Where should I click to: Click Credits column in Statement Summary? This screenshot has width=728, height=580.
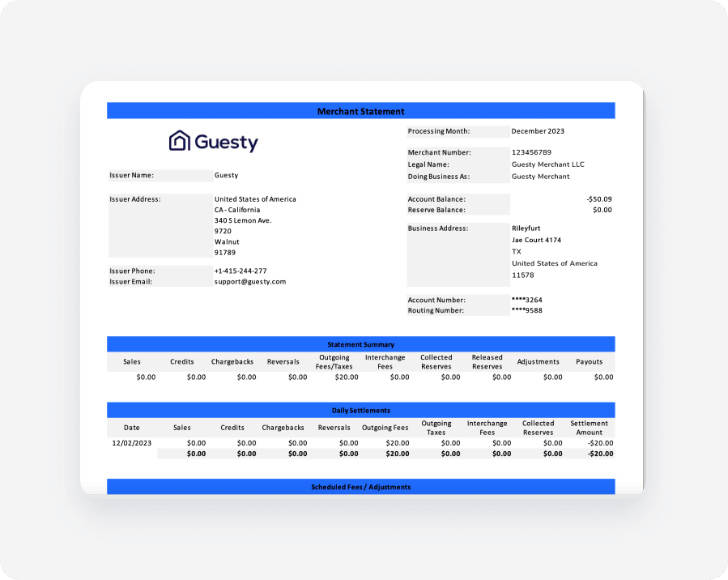[182, 362]
